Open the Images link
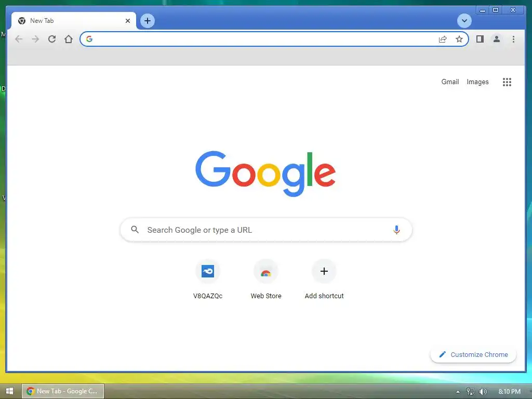This screenshot has width=532, height=399. click(x=477, y=82)
